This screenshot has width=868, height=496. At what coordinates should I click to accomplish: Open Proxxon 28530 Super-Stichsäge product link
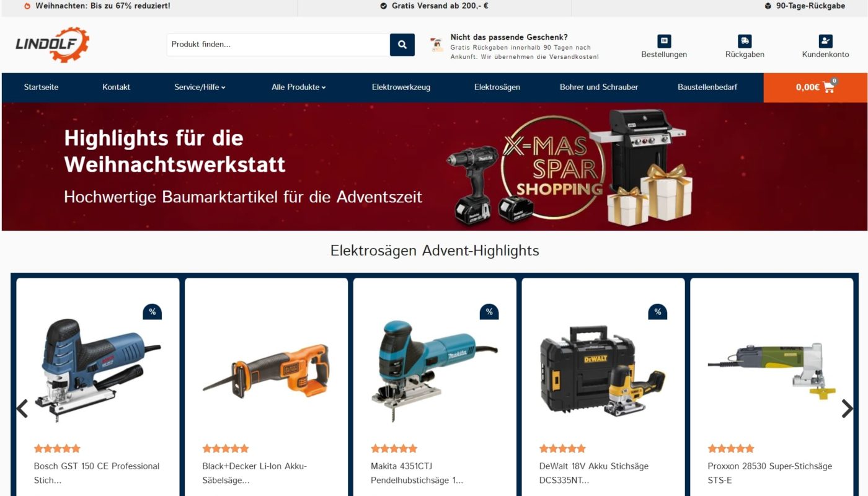pyautogui.click(x=769, y=473)
